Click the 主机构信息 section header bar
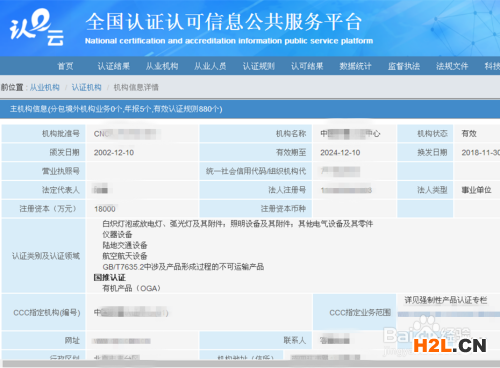500x368 pixels. pos(250,109)
